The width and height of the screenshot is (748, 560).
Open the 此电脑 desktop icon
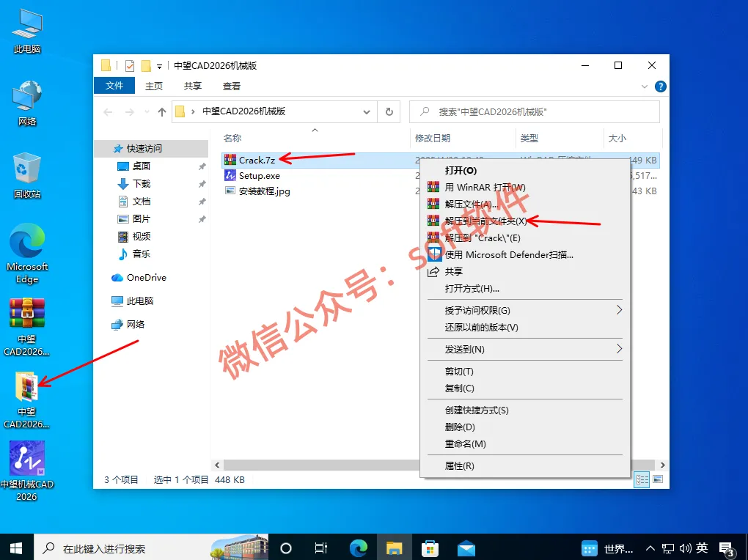(27, 31)
